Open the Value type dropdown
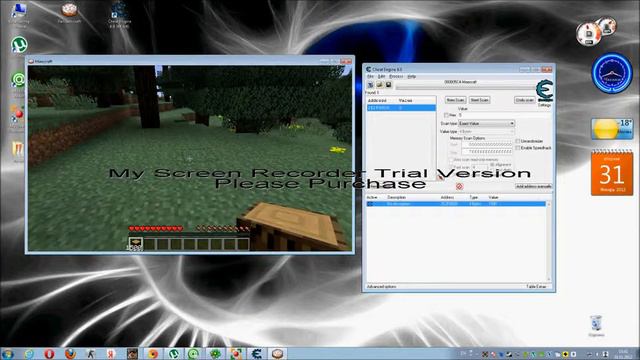This screenshot has height=360, width=640. 487,131
